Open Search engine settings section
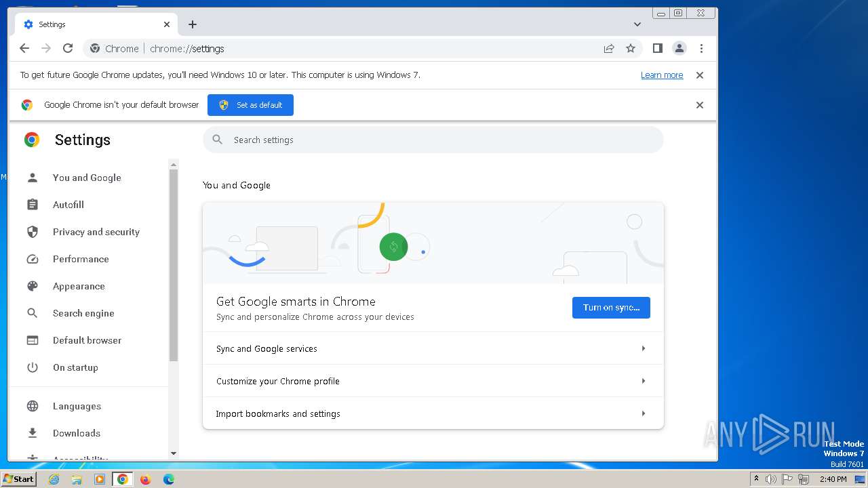 point(83,313)
